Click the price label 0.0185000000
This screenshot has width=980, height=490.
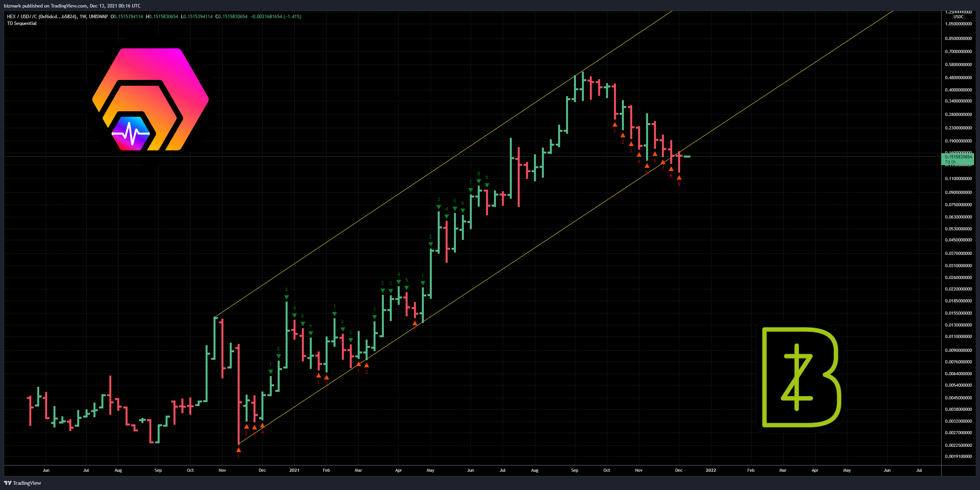click(958, 301)
